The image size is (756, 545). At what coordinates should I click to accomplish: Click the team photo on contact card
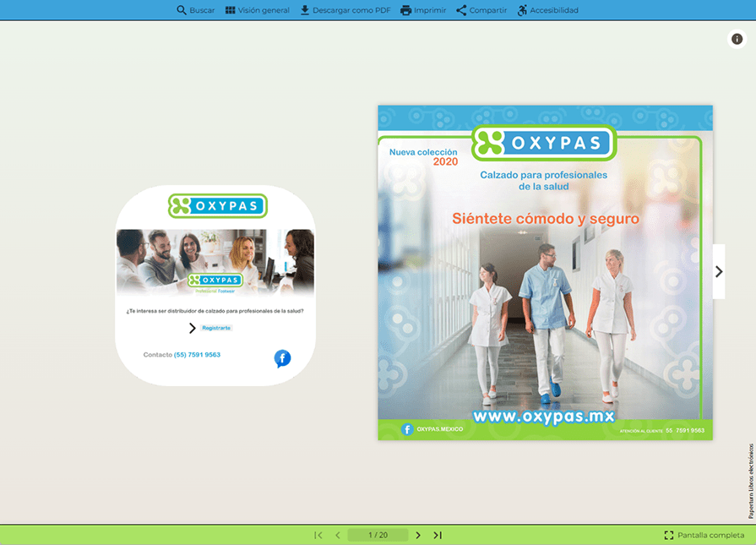click(x=215, y=262)
